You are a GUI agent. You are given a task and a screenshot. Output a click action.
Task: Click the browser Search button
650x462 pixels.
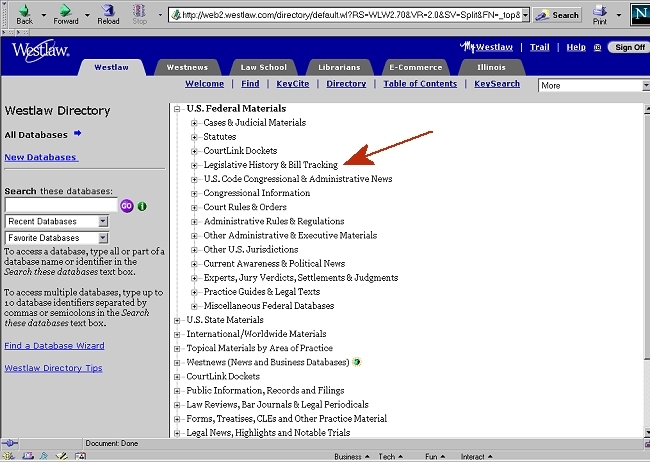click(557, 15)
